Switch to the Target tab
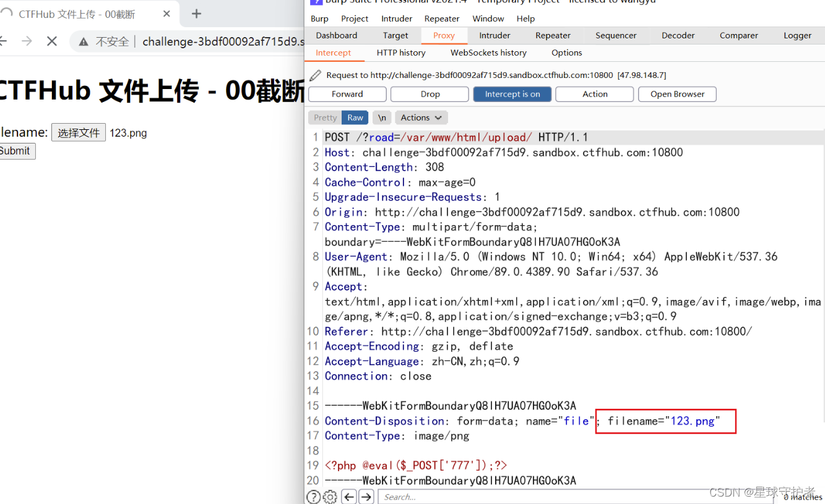Image resolution: width=825 pixels, height=504 pixels. pyautogui.click(x=395, y=35)
